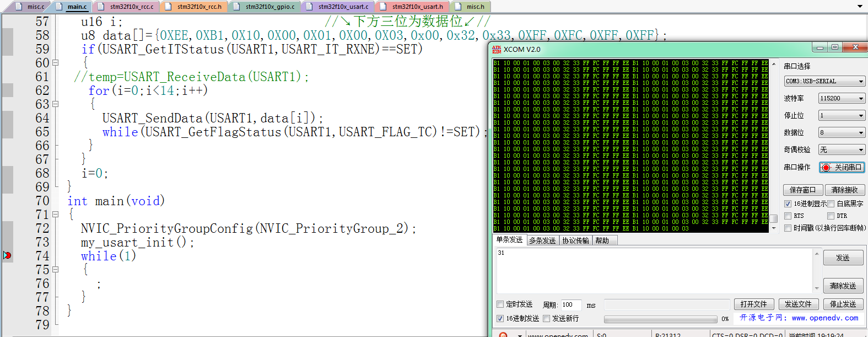Open the data bits dropdown showing 8
The height and width of the screenshot is (337, 868).
(842, 132)
